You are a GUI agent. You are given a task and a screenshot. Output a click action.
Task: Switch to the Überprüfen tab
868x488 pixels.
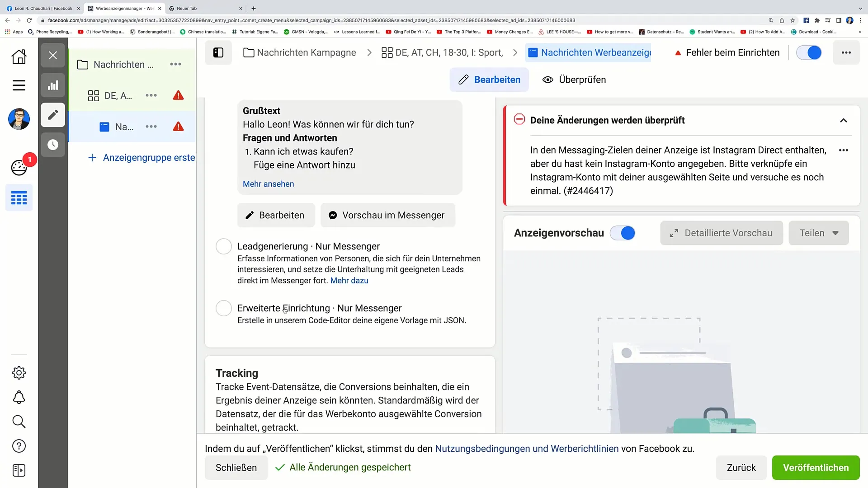[x=574, y=80]
